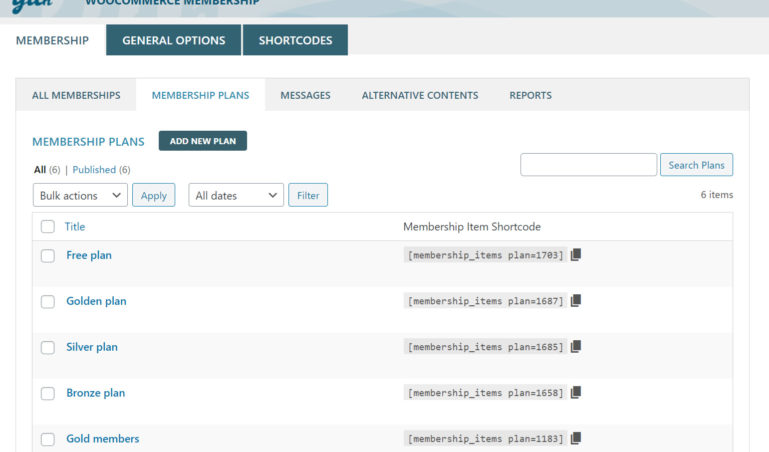Check the Bronze plan row checkbox
The width and height of the screenshot is (769, 452).
coord(48,393)
